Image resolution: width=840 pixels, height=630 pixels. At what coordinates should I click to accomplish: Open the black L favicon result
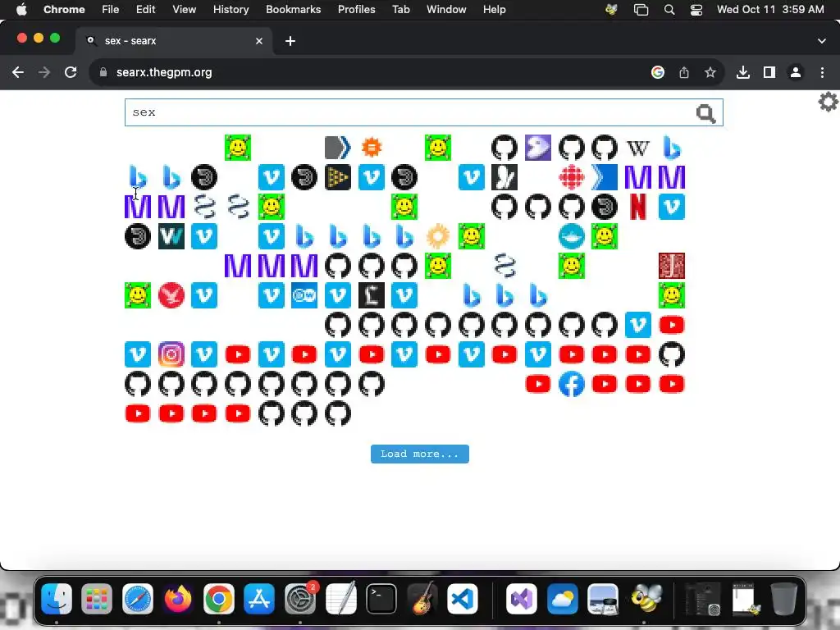point(372,295)
